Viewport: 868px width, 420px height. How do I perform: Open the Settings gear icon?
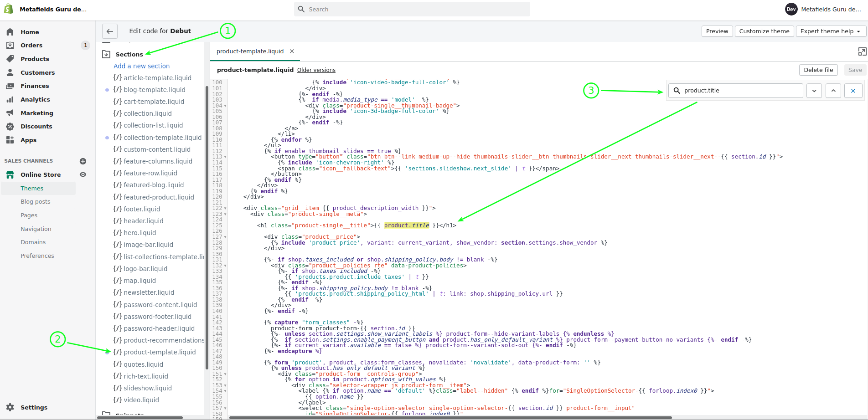10,407
